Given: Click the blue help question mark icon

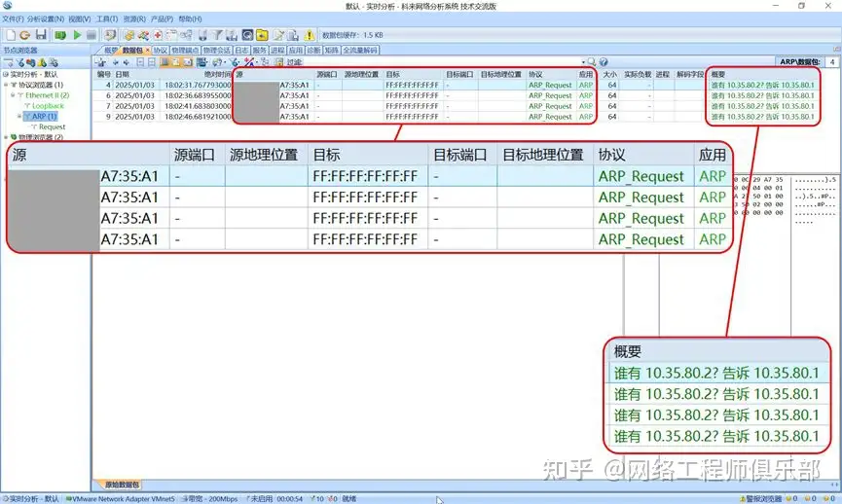Looking at the screenshot, I should pos(604,62).
